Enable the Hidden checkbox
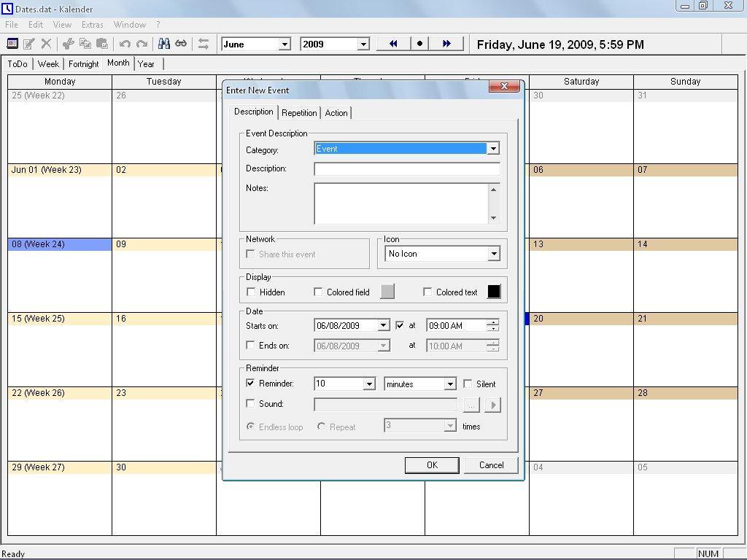 pos(251,292)
